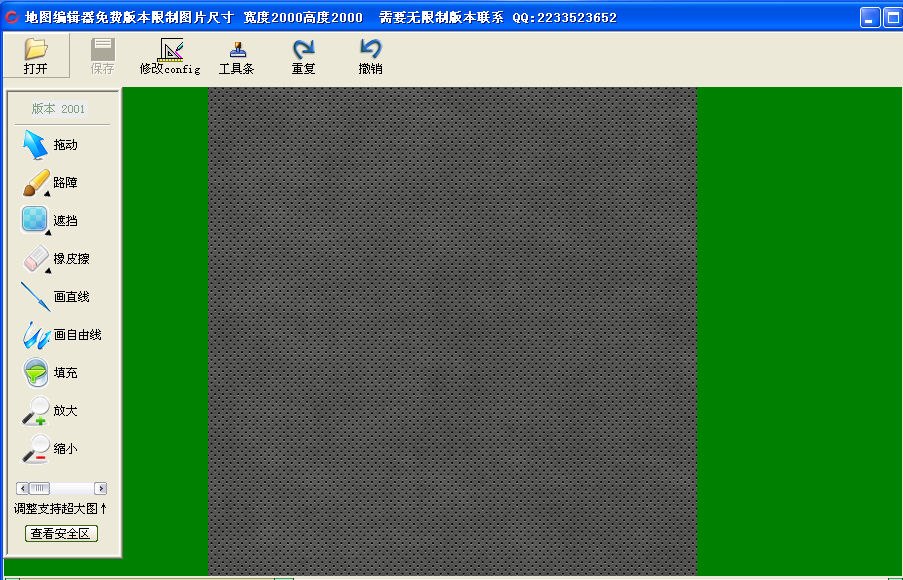The height and width of the screenshot is (580, 903).
Task: Expand the 路障 tool options arrow
Action: (x=47, y=194)
